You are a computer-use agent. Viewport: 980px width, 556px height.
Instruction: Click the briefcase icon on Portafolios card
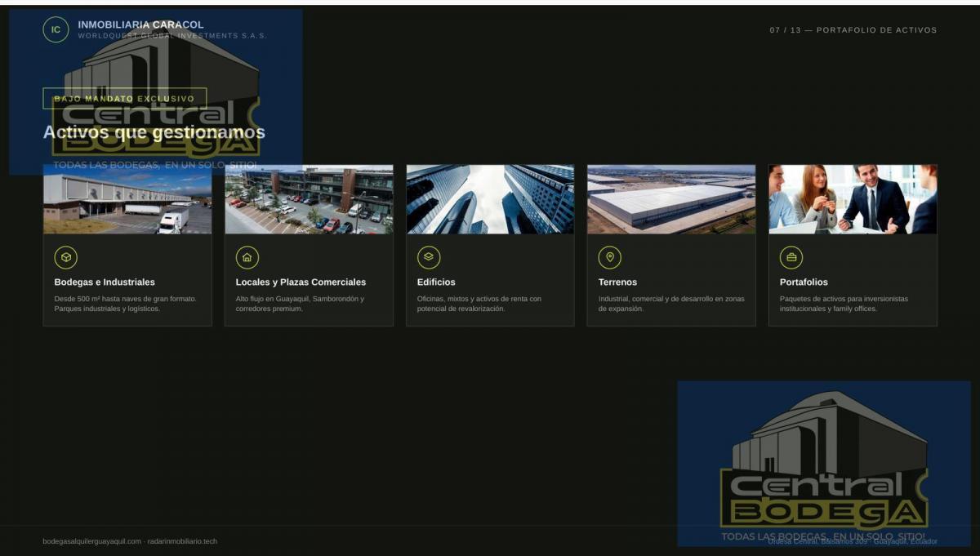tap(791, 257)
